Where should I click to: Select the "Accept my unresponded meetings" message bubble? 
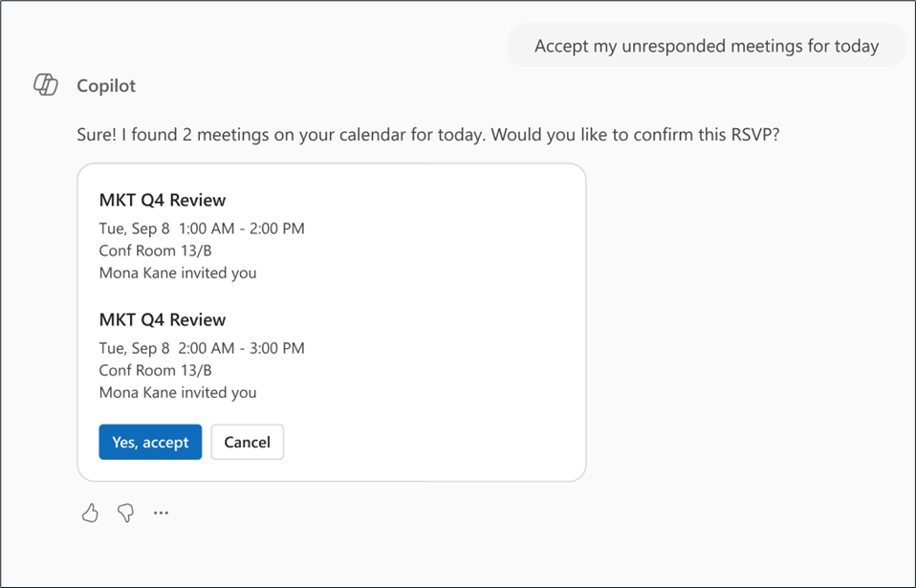(706, 46)
